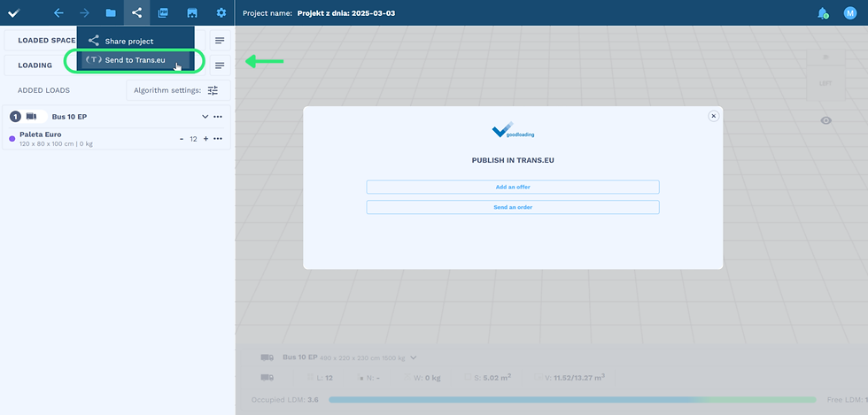Viewport: 868px width, 415px height.
Task: Click the goodloading logo in dialog
Action: (x=513, y=130)
